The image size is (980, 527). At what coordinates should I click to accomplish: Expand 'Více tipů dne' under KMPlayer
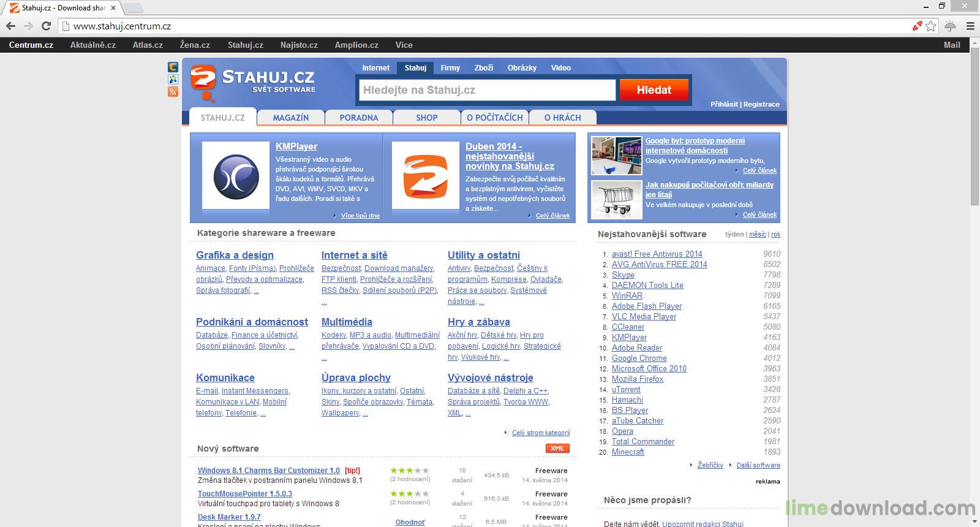(x=360, y=216)
